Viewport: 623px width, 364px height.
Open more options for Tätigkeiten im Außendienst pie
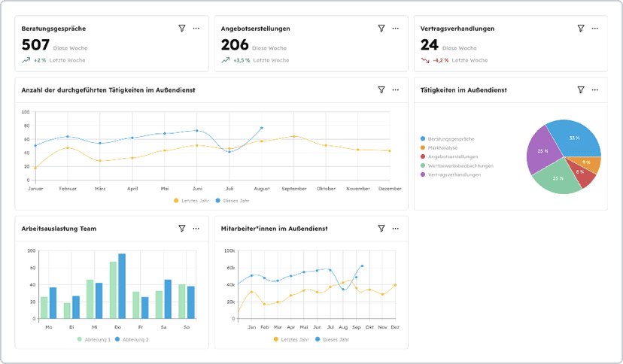[x=595, y=89]
